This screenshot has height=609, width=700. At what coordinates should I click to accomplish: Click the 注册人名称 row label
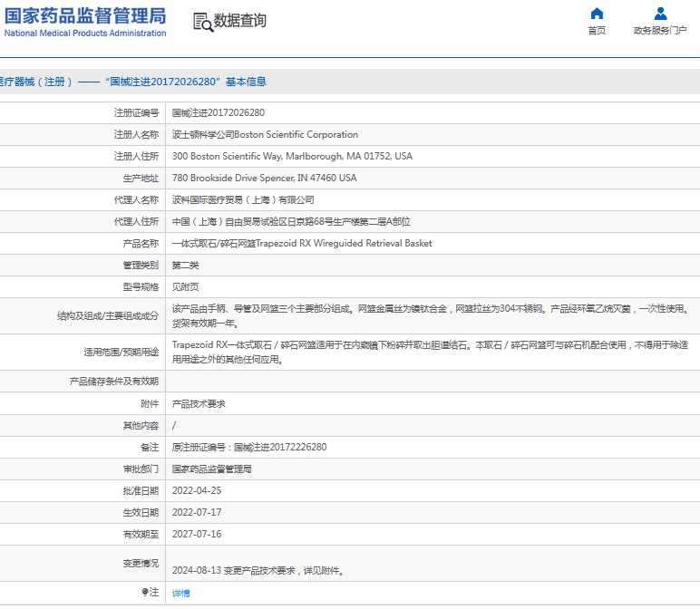tap(136, 135)
